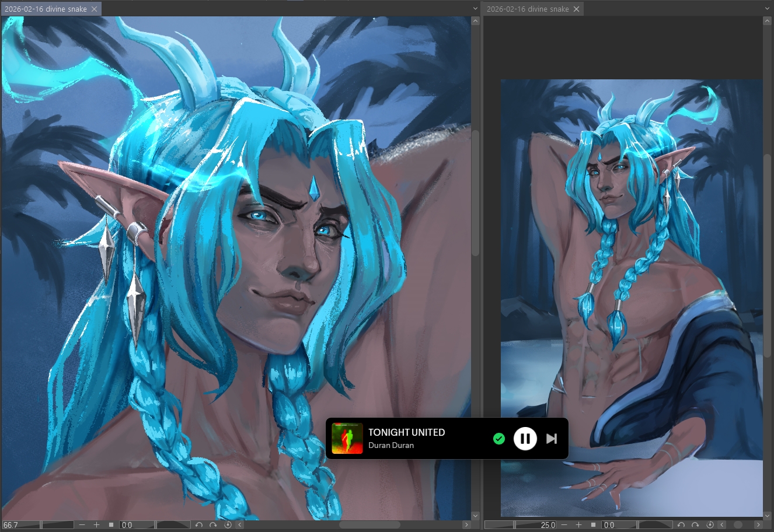Zoom in on the right canvas view
774x532 pixels.
578,525
